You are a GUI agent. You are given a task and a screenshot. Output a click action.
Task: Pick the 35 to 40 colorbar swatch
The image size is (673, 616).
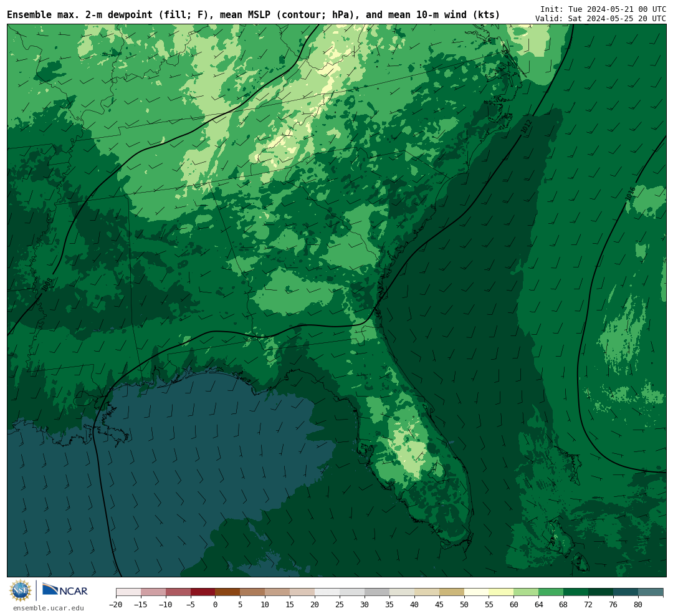click(x=402, y=592)
